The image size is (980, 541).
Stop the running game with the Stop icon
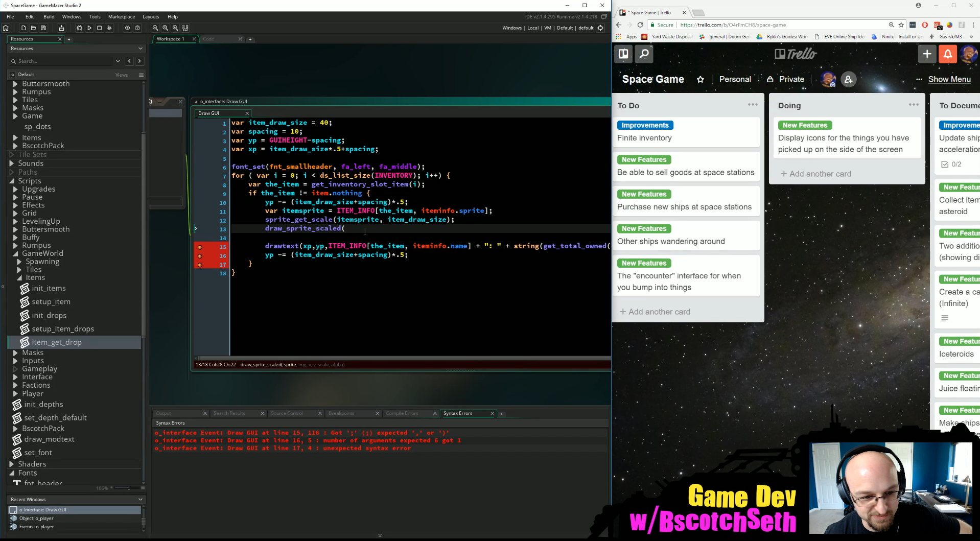tap(100, 28)
